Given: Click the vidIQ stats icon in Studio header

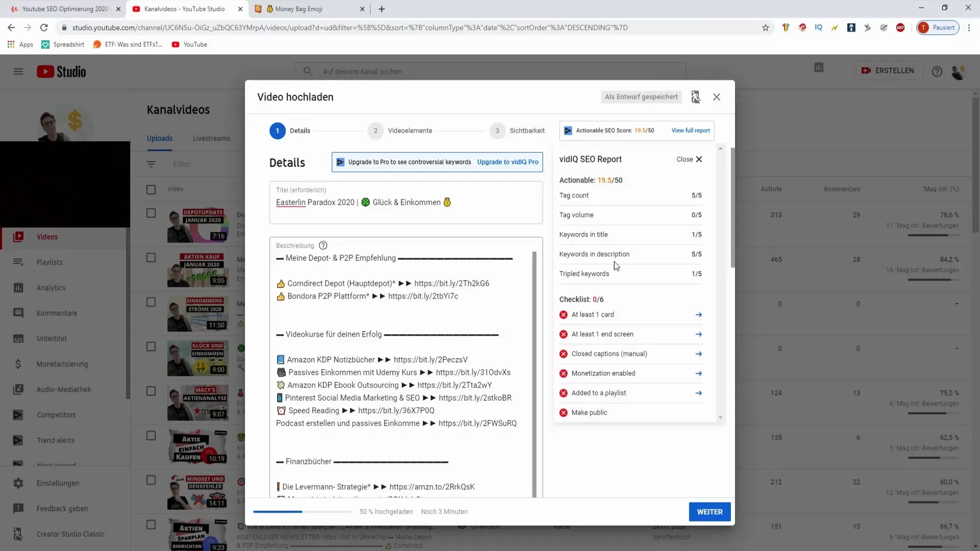Looking at the screenshot, I should tap(819, 67).
